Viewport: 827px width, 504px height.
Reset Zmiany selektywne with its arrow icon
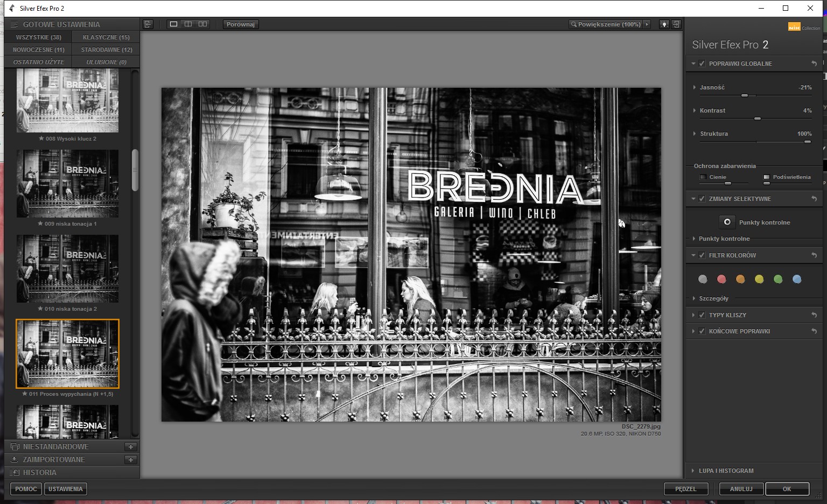point(814,199)
